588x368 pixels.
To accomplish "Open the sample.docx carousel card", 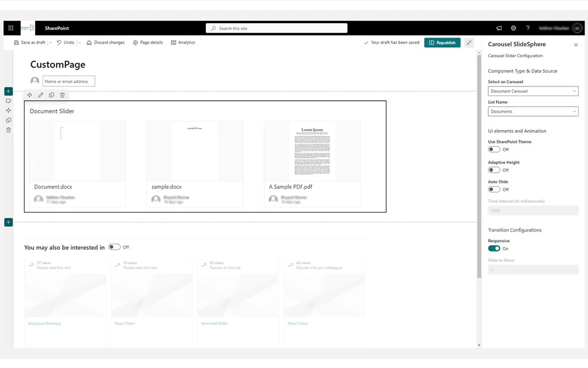I will [195, 164].
